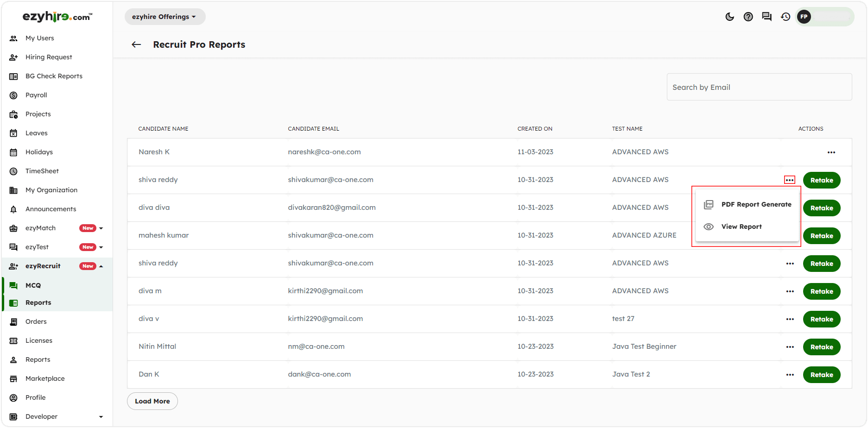Screen dimensions: 868x428
Task: Go back using the left arrow
Action: pyautogui.click(x=136, y=44)
